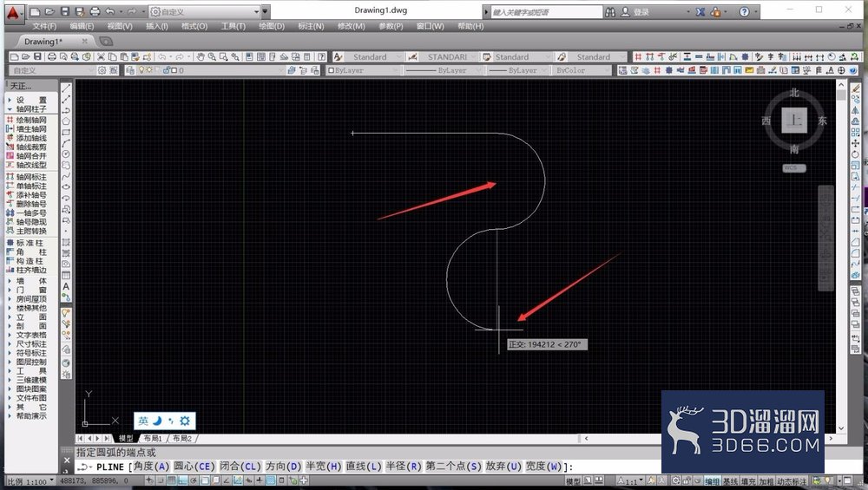Choose the 半径(R) command option
Screen dimensions: 868x490
[404, 467]
